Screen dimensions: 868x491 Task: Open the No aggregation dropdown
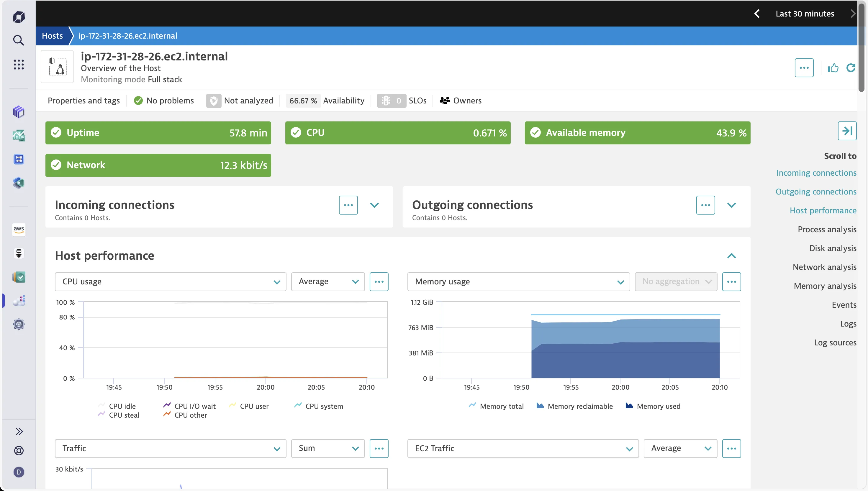point(676,281)
